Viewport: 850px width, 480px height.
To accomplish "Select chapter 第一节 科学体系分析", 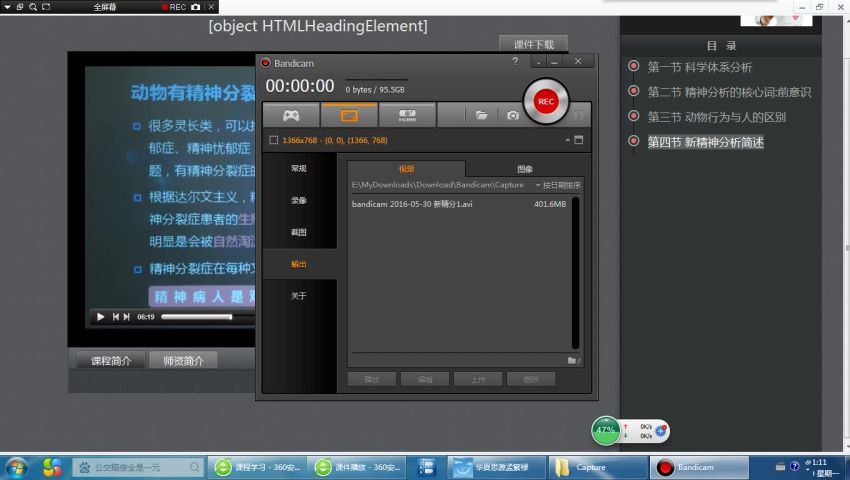I will click(699, 67).
